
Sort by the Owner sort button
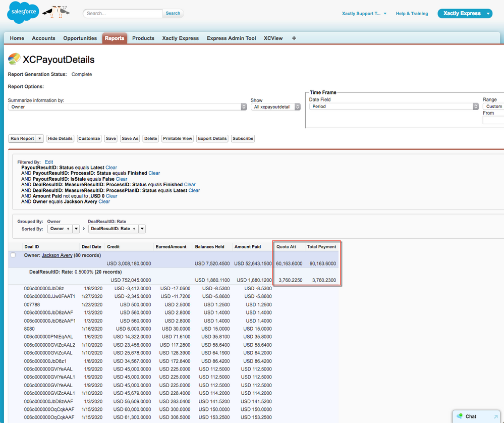click(60, 229)
